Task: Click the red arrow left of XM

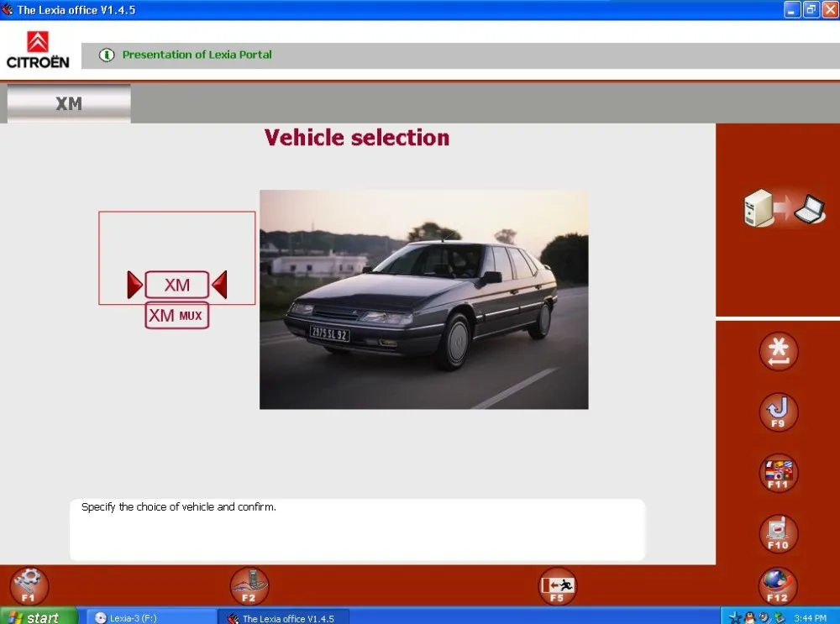Action: [134, 285]
